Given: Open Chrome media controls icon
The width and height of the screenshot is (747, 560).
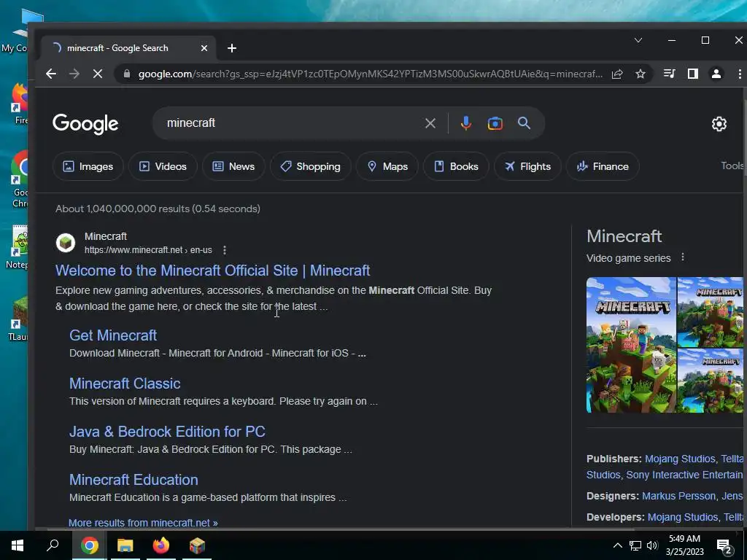Looking at the screenshot, I should (670, 74).
